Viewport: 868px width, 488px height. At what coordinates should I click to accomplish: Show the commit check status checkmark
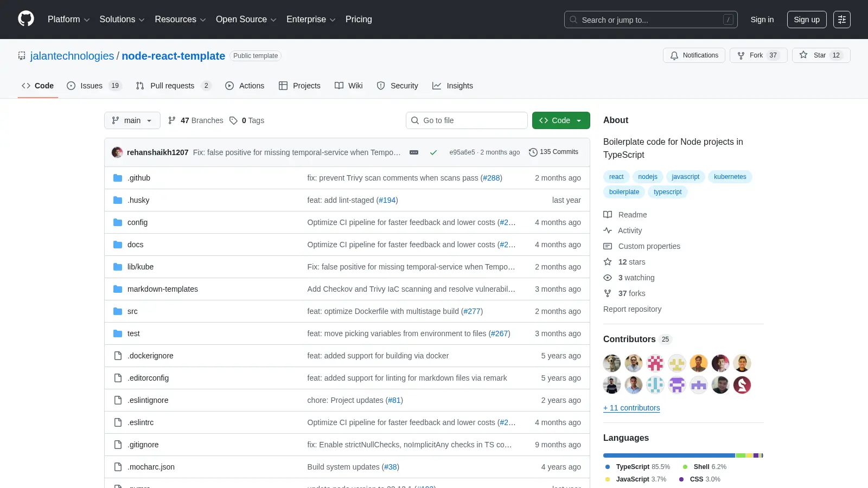click(x=433, y=152)
